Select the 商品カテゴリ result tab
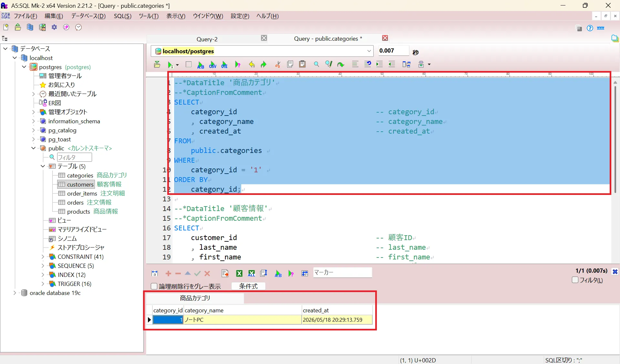Image resolution: width=620 pixels, height=364 pixels. [195, 298]
